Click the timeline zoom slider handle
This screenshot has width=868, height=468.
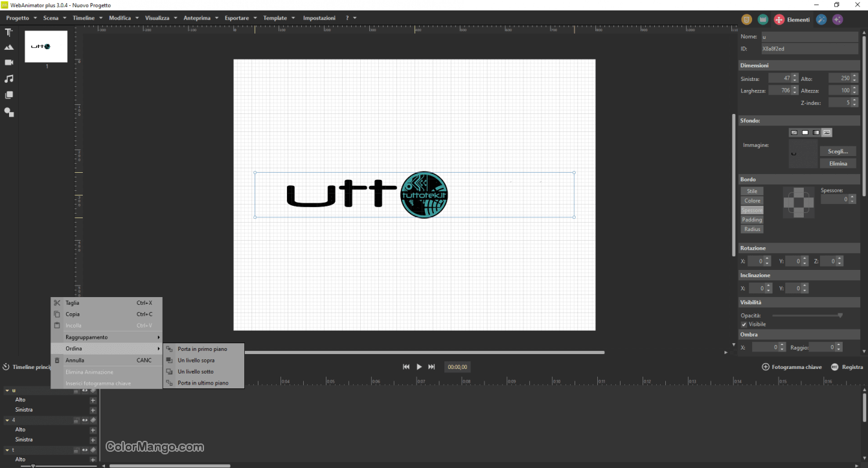[32, 465]
